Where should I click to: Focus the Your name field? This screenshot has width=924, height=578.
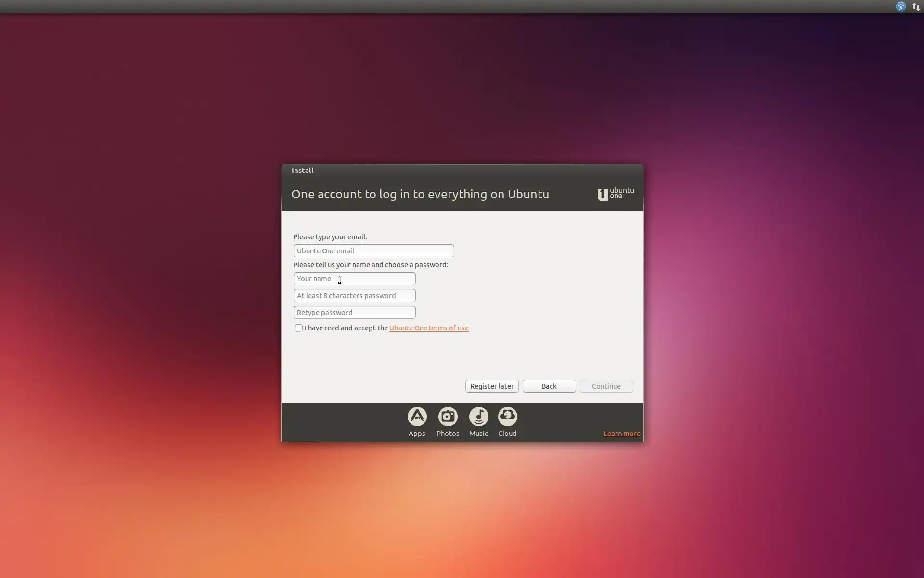click(x=354, y=279)
